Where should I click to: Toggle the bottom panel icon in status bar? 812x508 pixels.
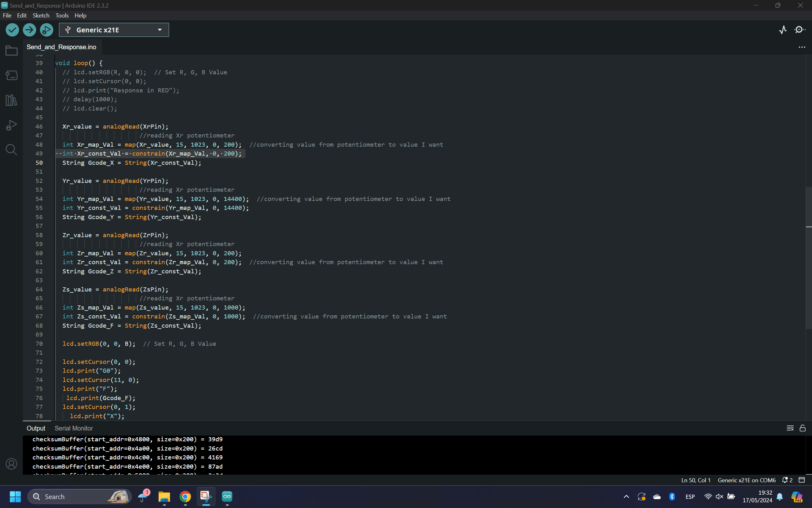pos(802,480)
